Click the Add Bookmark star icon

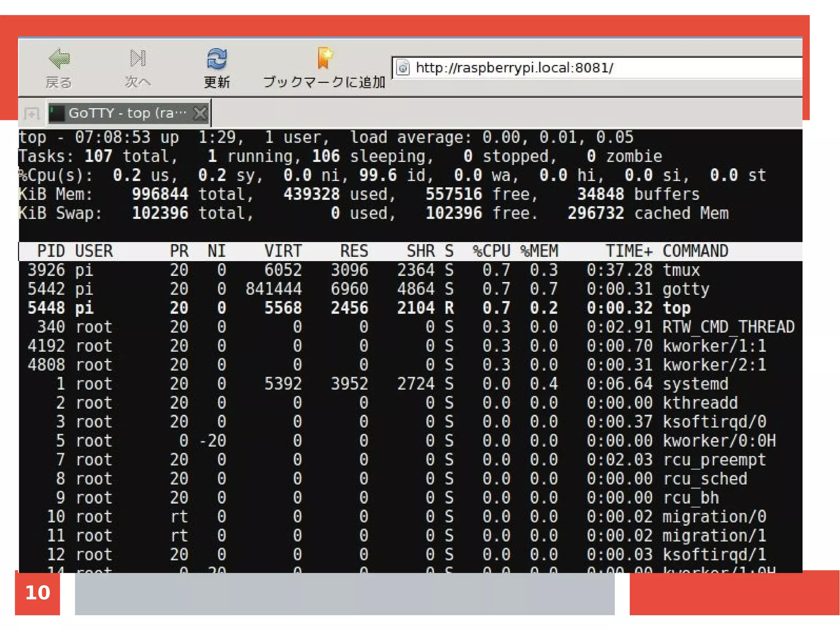click(x=324, y=58)
